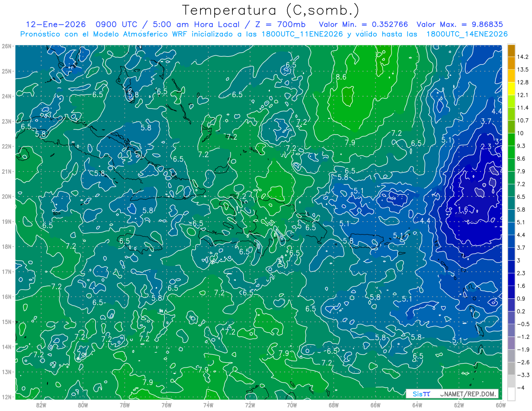Click the 11.4 color bar label
Screen dimensions: 532x411
[x=522, y=108]
